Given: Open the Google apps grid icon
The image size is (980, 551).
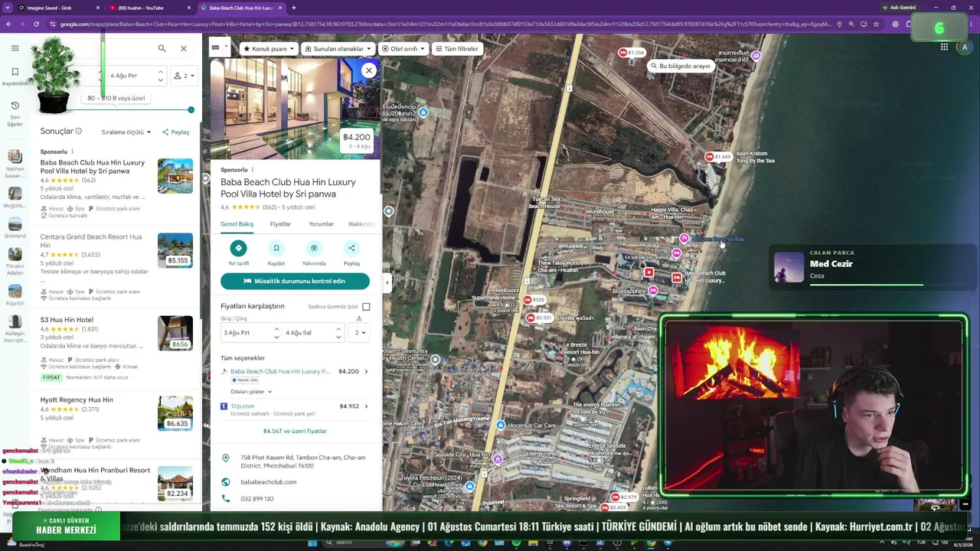Looking at the screenshot, I should pyautogui.click(x=944, y=47).
